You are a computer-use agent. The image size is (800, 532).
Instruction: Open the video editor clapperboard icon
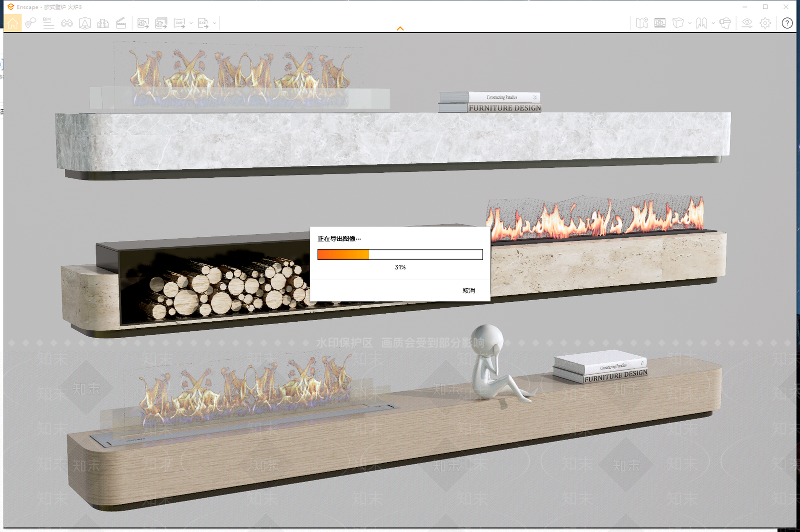(120, 23)
